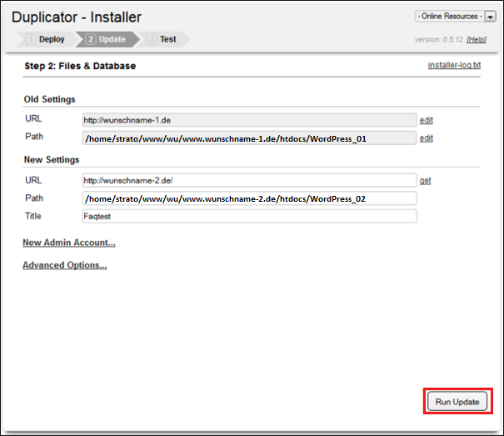Switch to the Test step tab
The width and height of the screenshot is (504, 436).
(x=167, y=39)
